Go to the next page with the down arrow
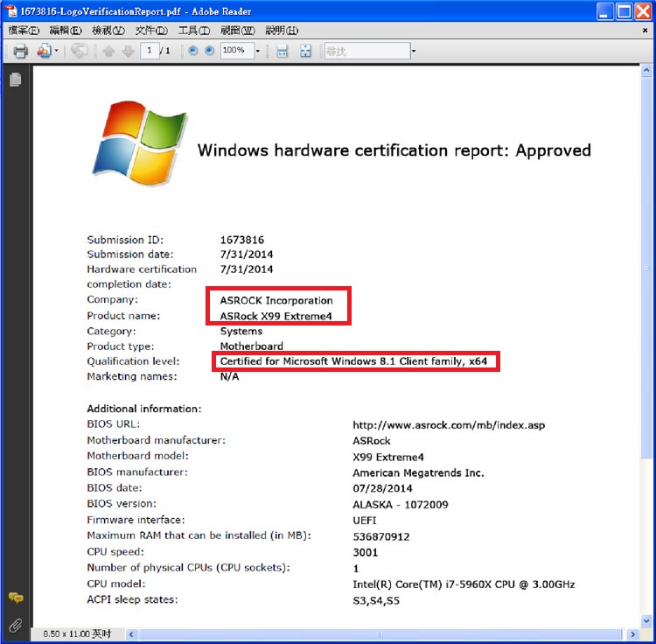Image resolution: width=656 pixels, height=644 pixels. click(x=129, y=51)
